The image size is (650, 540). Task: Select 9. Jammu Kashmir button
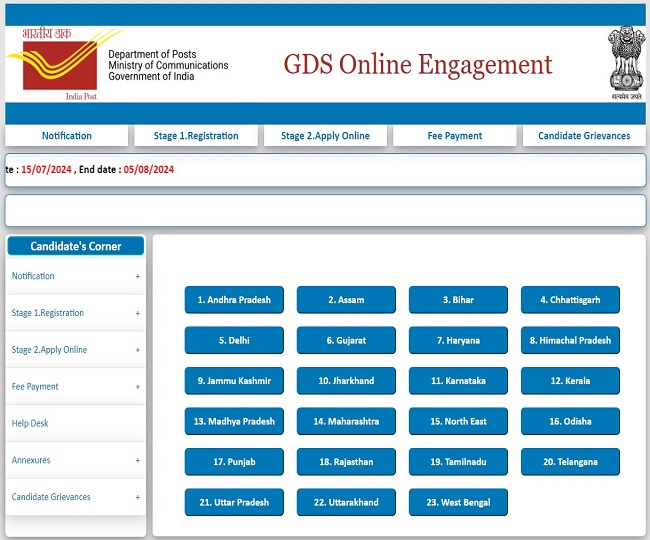(234, 380)
